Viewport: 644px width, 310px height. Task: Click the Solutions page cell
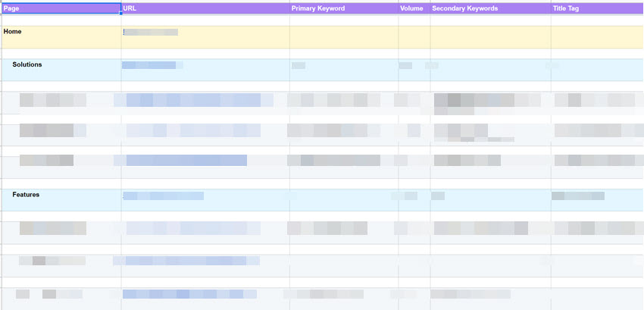tap(60, 70)
